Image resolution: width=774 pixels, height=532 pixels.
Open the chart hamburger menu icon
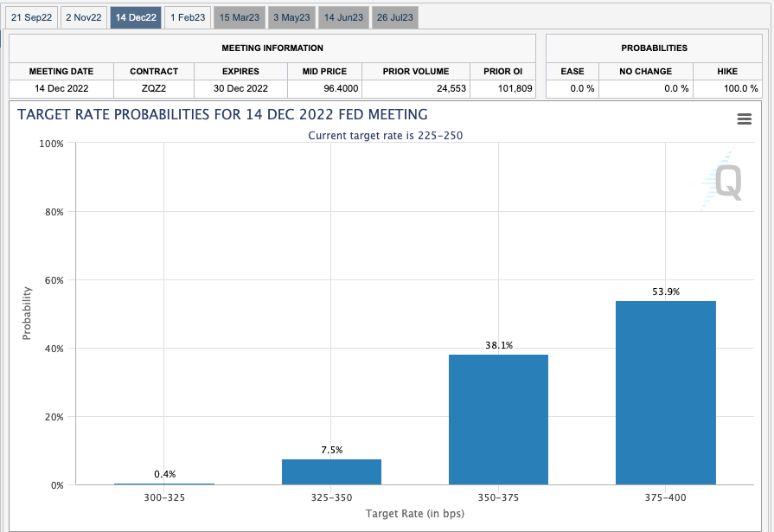pos(744,119)
